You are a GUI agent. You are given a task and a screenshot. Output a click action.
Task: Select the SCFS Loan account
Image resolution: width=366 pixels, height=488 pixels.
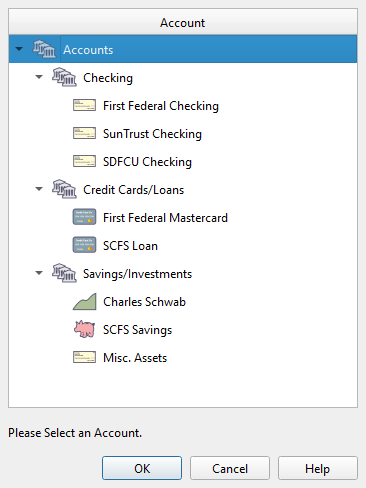(x=130, y=246)
